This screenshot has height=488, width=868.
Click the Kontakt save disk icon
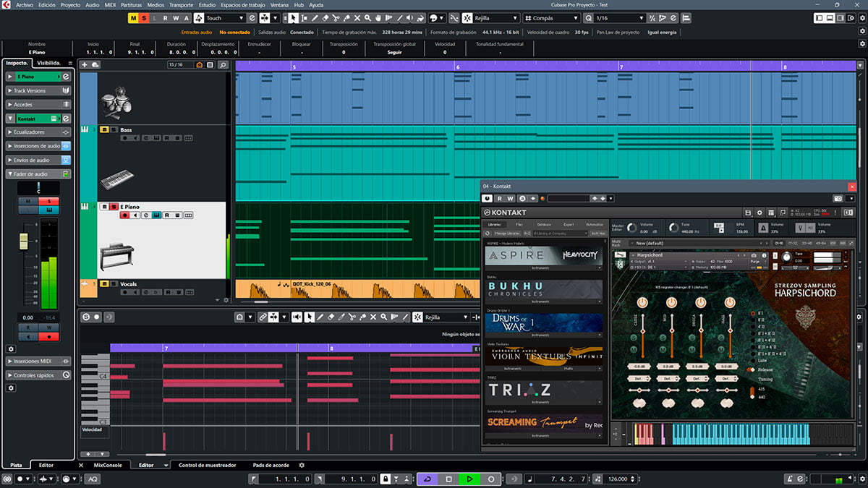coord(747,213)
